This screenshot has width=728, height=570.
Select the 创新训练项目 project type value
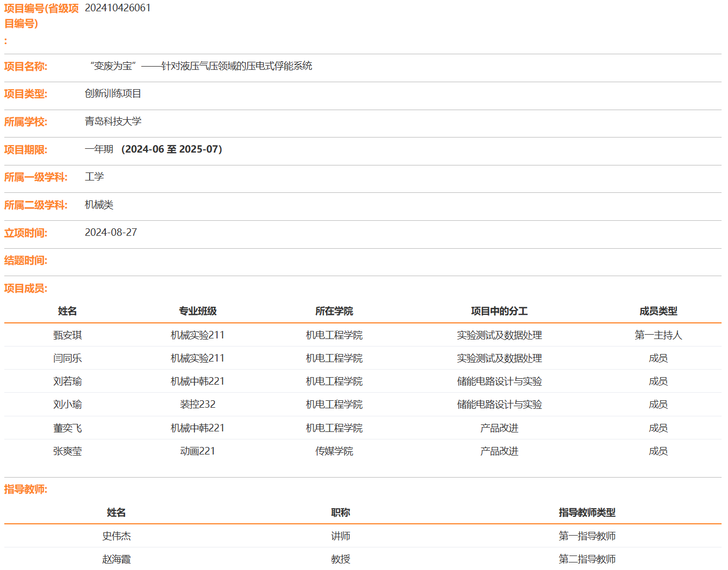[113, 93]
